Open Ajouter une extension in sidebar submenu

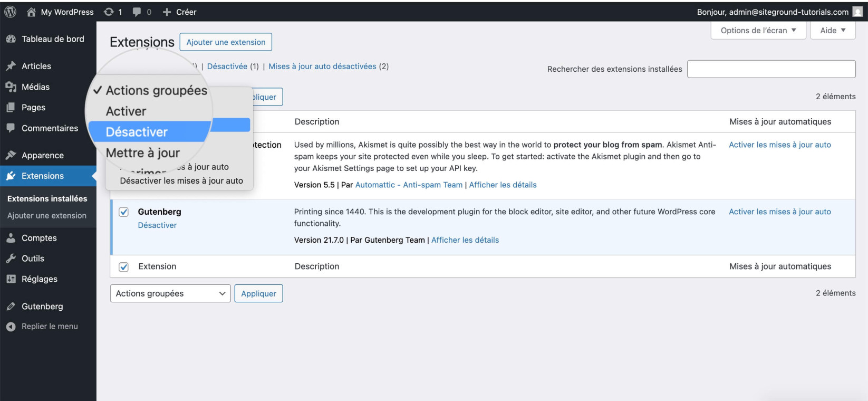pos(47,215)
